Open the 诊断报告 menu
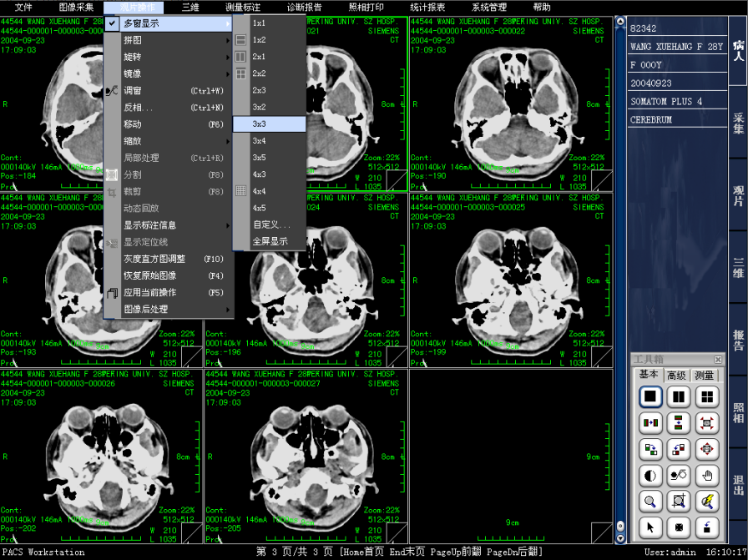Screen dimensions: 748x560 (x=304, y=7)
